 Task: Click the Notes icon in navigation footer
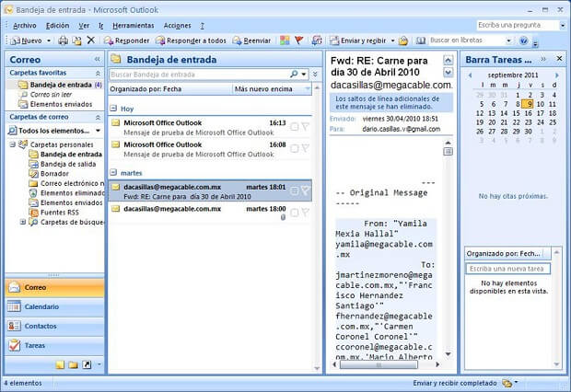60,364
